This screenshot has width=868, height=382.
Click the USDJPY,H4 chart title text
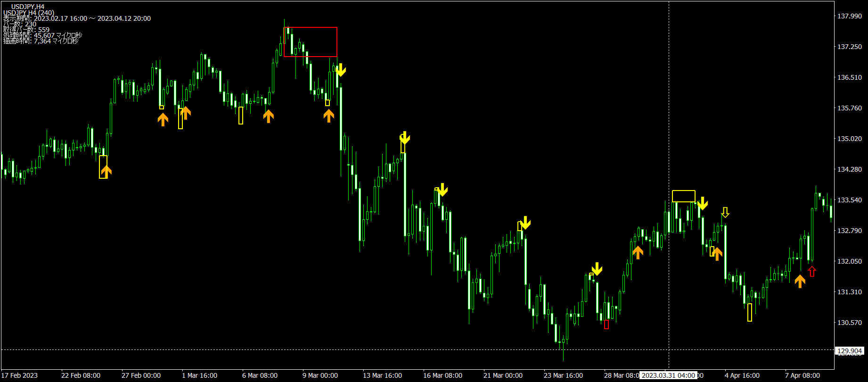pyautogui.click(x=28, y=7)
